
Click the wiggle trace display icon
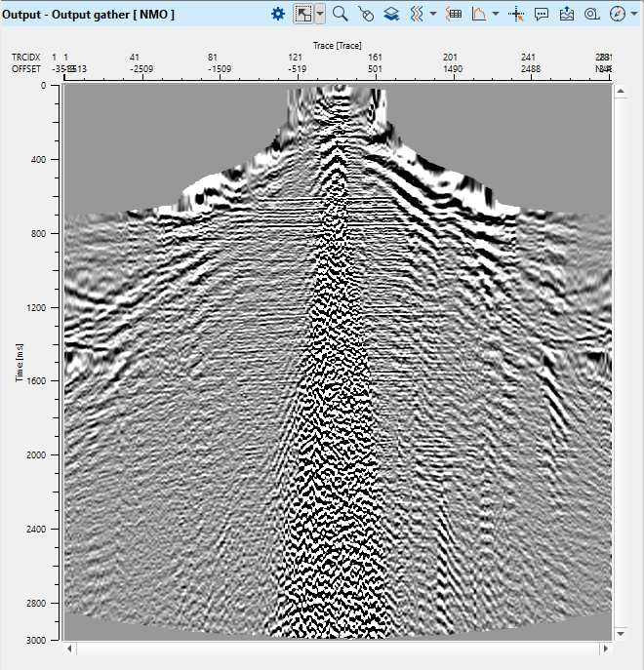(416, 14)
